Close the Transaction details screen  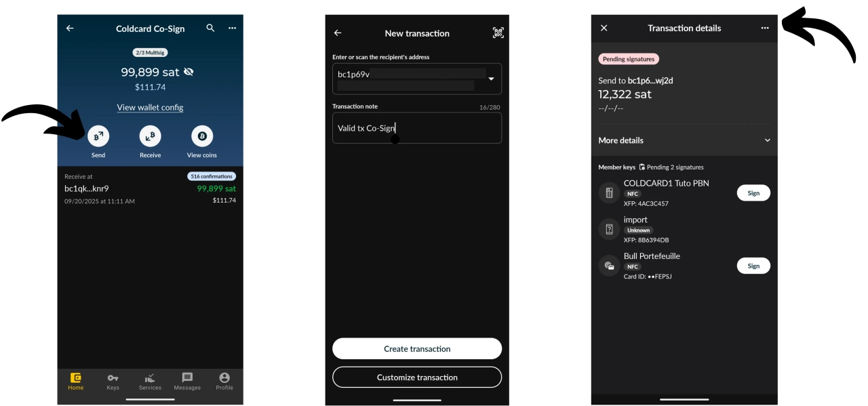click(x=604, y=28)
